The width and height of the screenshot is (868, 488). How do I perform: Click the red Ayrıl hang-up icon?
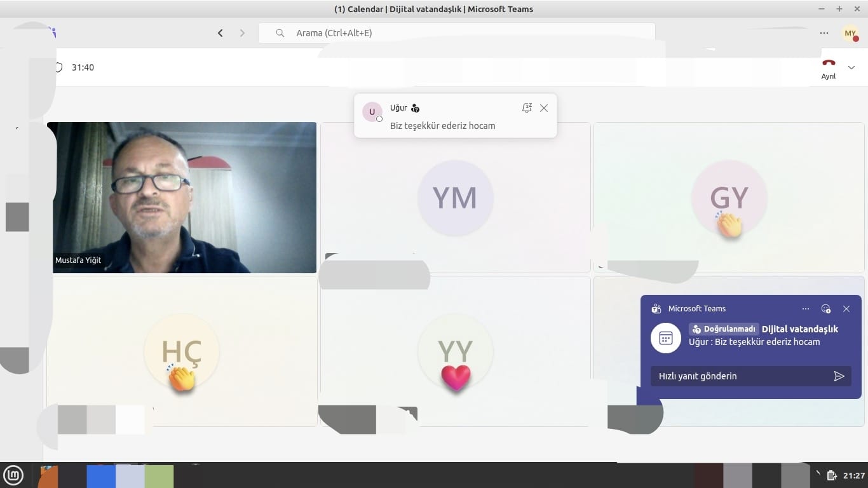click(828, 64)
